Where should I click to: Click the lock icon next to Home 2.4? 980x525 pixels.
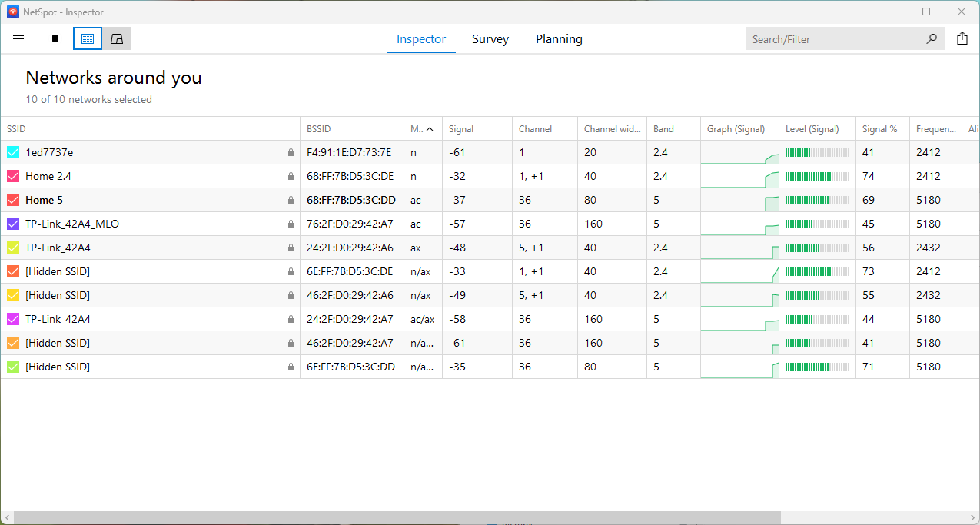pos(291,176)
